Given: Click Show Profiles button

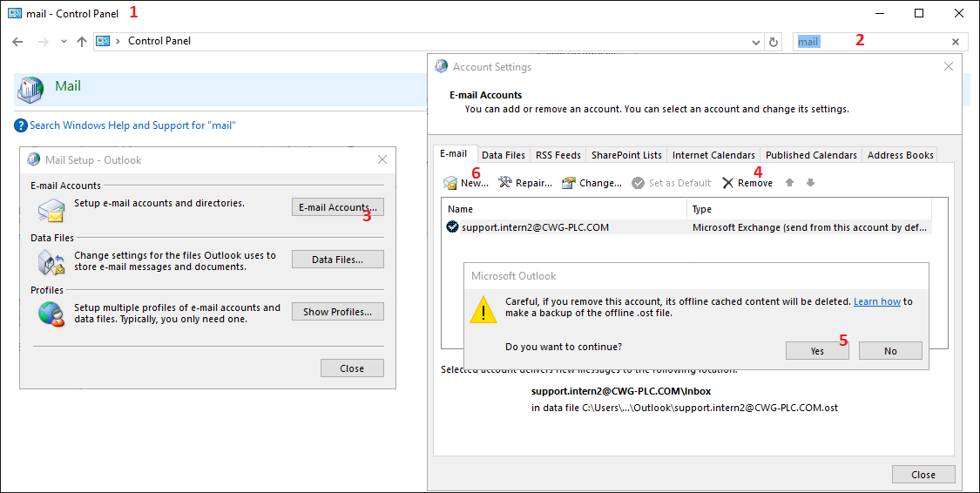Looking at the screenshot, I should click(337, 312).
